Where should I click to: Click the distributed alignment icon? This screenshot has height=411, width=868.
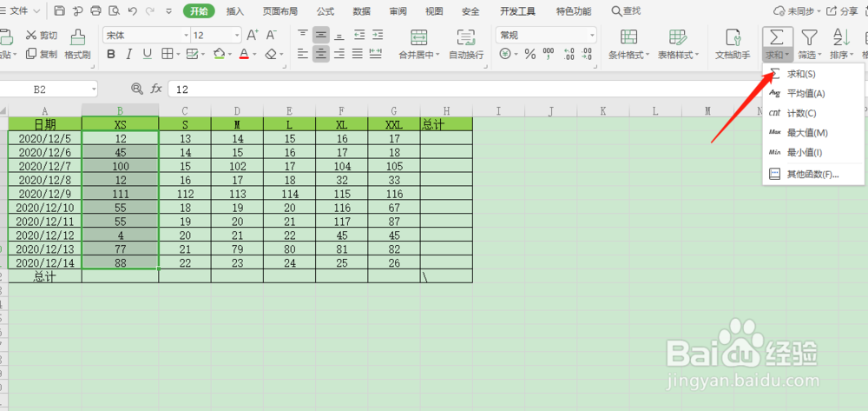pyautogui.click(x=376, y=54)
